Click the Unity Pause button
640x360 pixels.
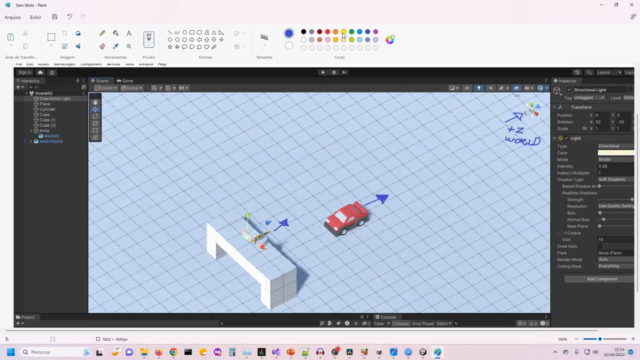(x=334, y=72)
